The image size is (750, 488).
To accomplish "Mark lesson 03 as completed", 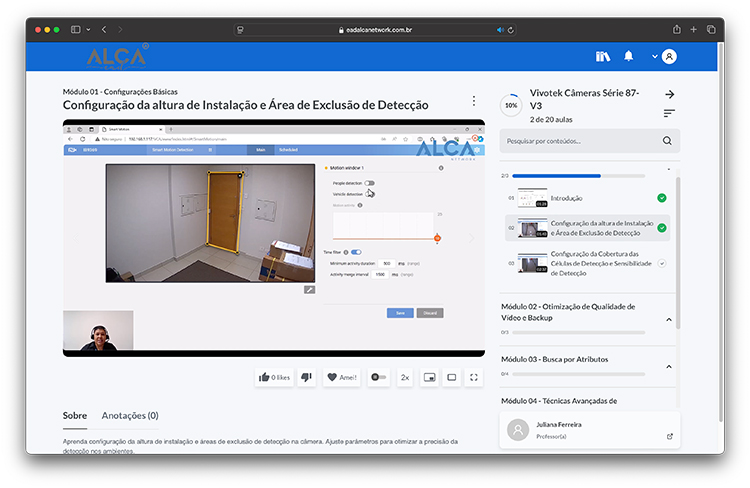I will coord(662,263).
